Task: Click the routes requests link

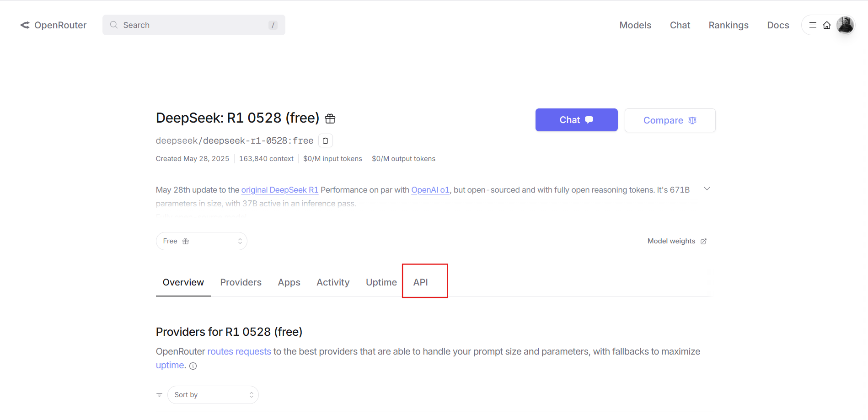Action: click(x=239, y=351)
